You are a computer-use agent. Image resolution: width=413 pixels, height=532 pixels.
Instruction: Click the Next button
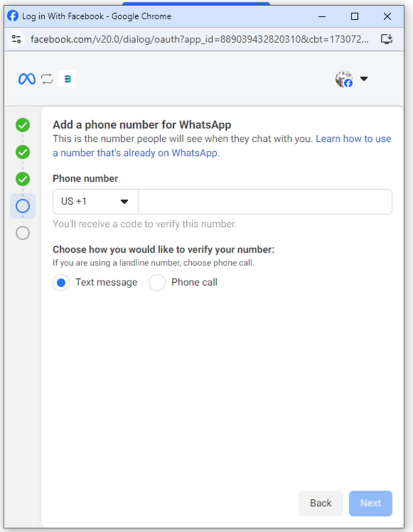point(370,503)
